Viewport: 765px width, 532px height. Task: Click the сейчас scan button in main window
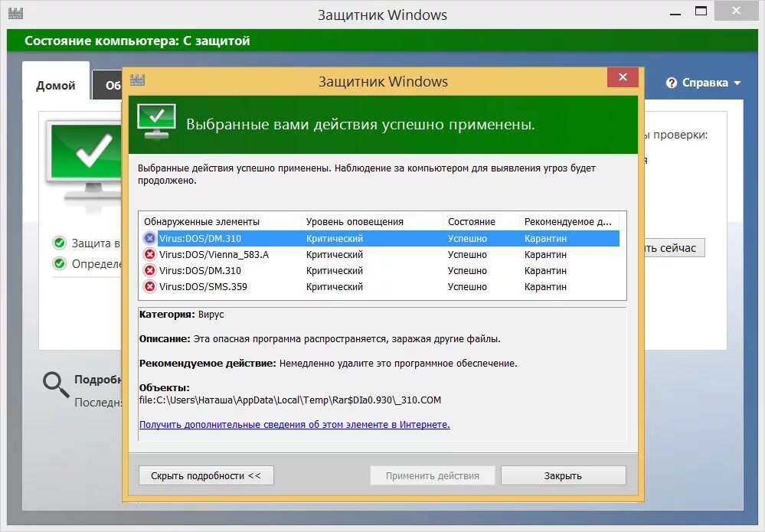[x=674, y=248]
